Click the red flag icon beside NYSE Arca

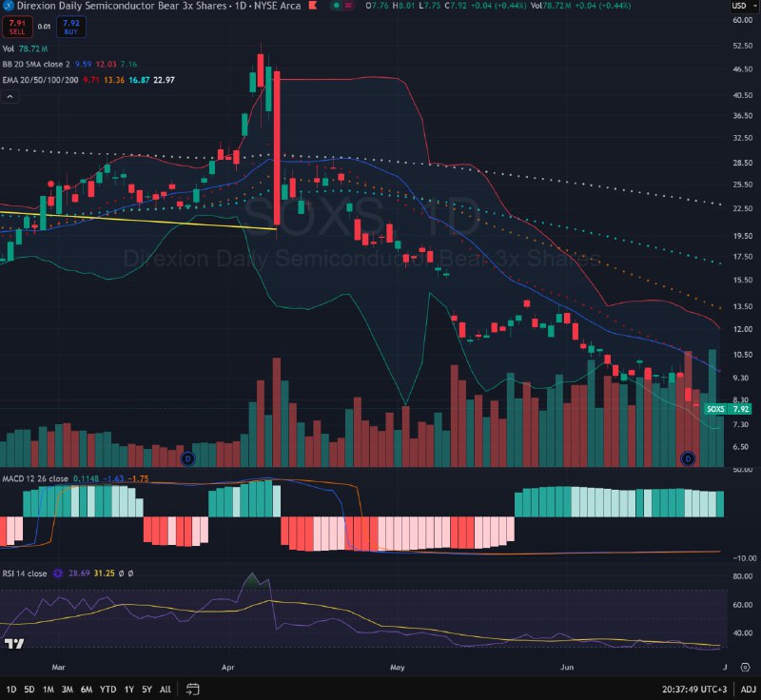click(x=313, y=6)
